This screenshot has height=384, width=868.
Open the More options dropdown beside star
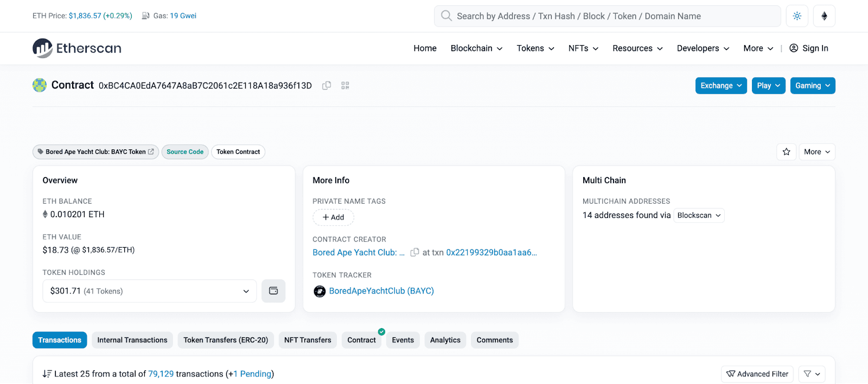tap(817, 152)
